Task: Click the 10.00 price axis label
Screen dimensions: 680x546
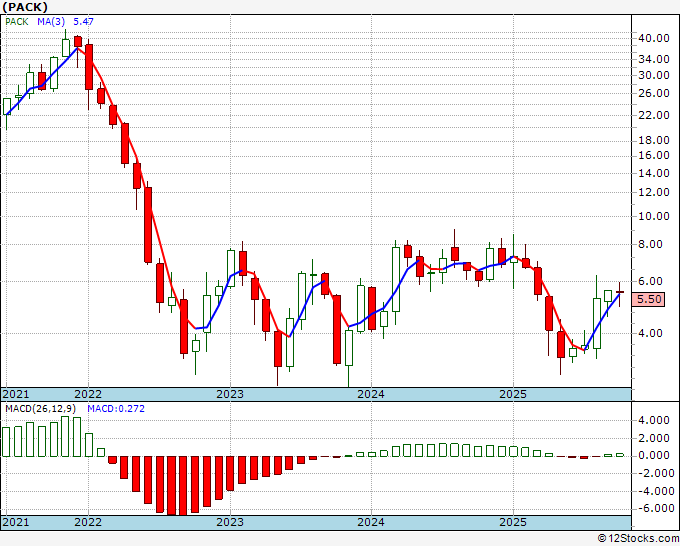Action: click(x=654, y=216)
